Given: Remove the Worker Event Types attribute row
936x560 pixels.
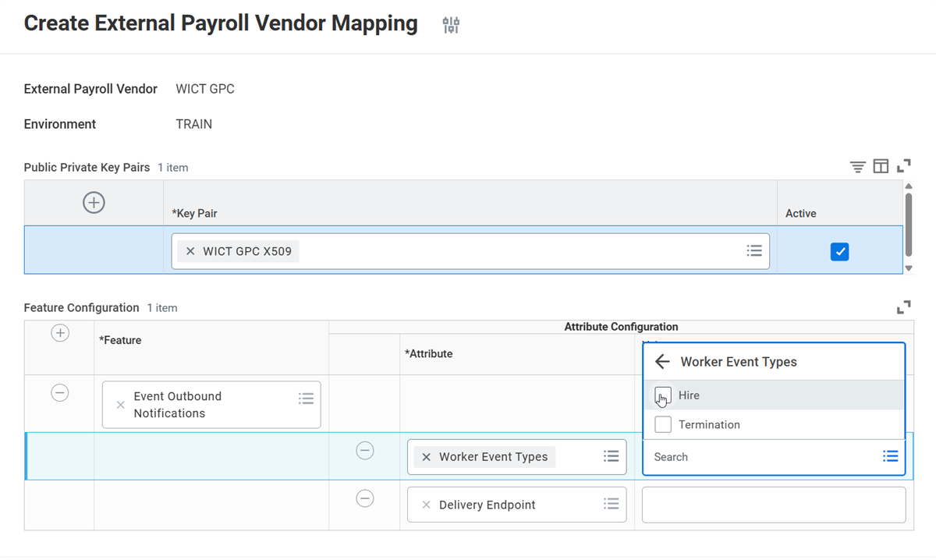Looking at the screenshot, I should 365,450.
